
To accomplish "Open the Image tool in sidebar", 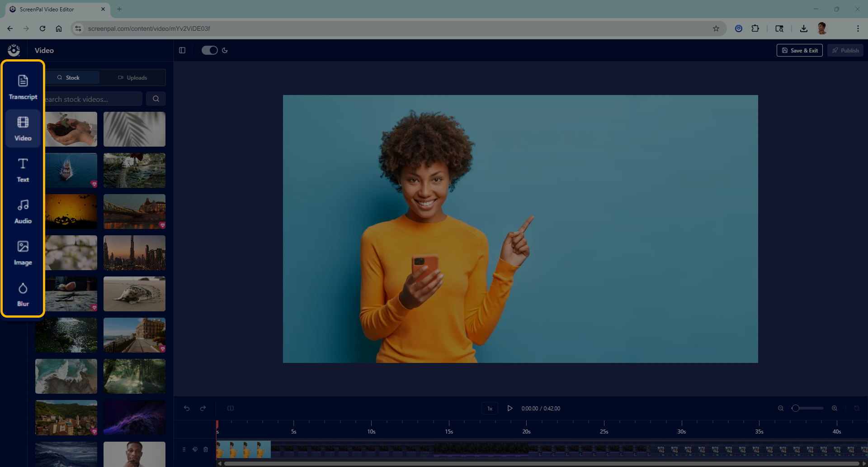I will coord(23,253).
